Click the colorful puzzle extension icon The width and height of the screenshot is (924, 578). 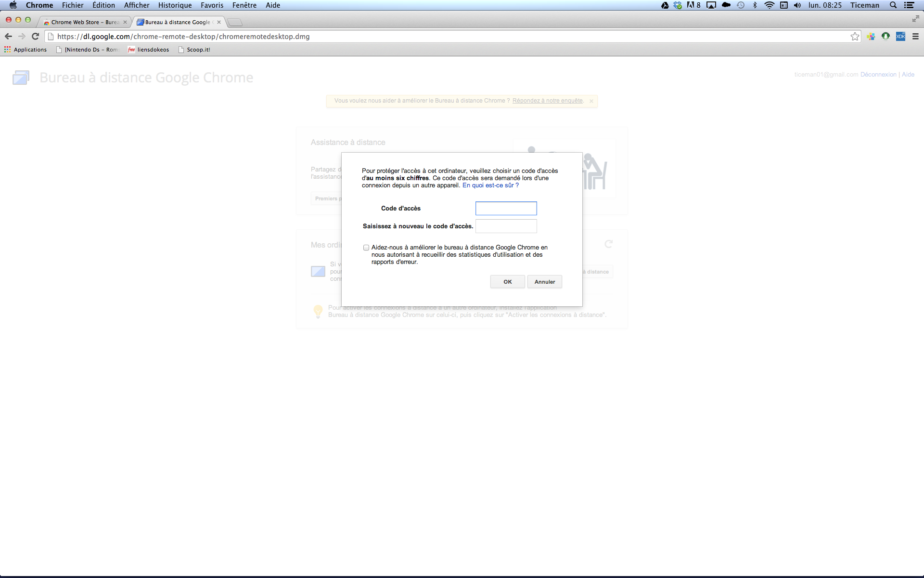coord(871,37)
